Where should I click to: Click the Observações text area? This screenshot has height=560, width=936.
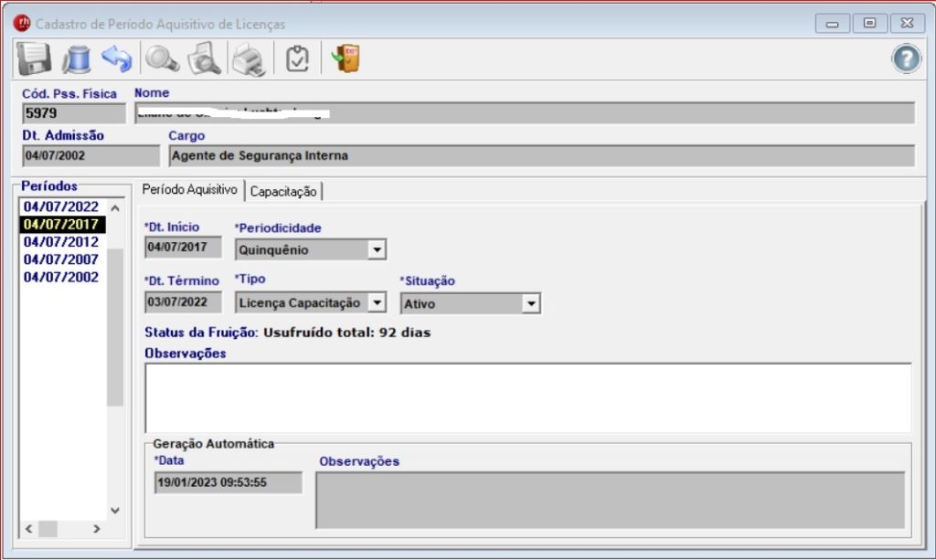tap(527, 397)
